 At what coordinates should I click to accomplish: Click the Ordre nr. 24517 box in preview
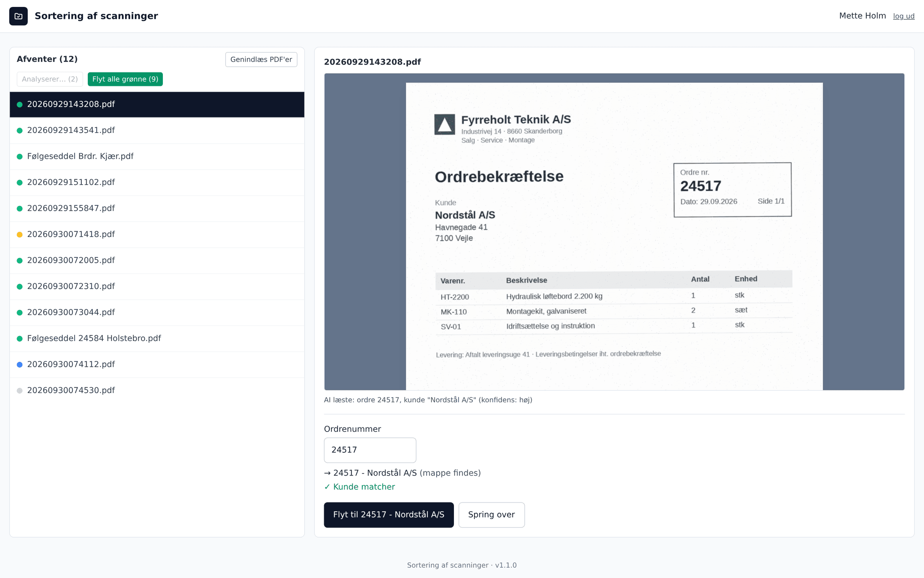point(733,190)
